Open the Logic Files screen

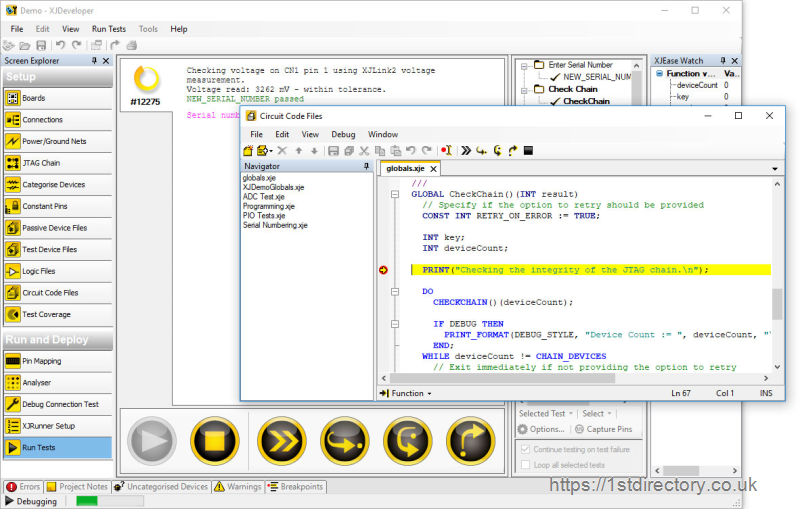[58, 271]
